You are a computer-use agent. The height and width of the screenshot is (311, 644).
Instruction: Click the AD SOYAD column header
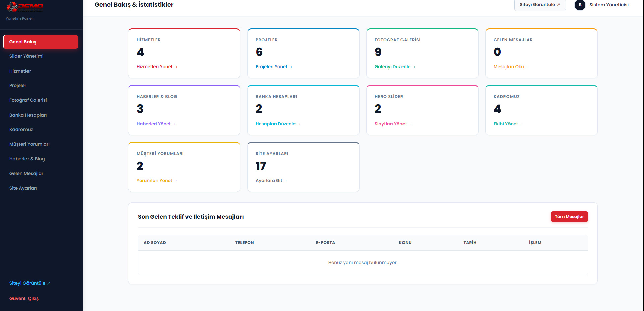pyautogui.click(x=155, y=243)
